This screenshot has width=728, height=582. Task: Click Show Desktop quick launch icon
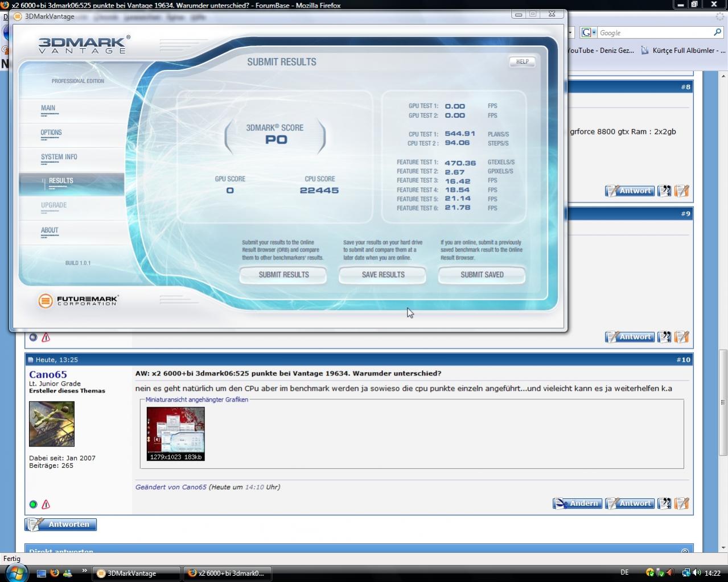tap(41, 573)
